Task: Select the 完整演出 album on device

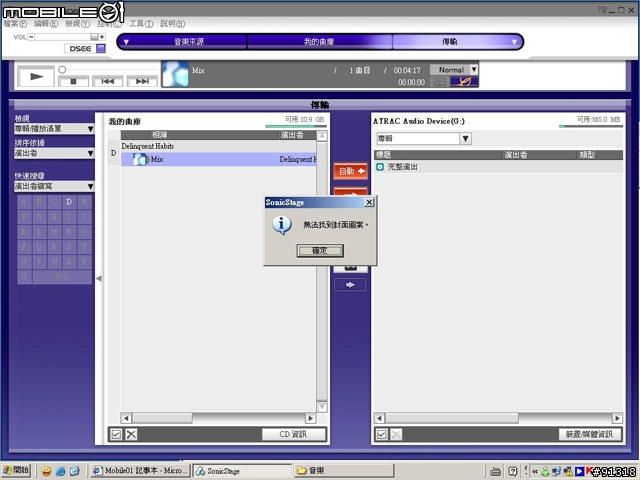Action: click(498, 167)
